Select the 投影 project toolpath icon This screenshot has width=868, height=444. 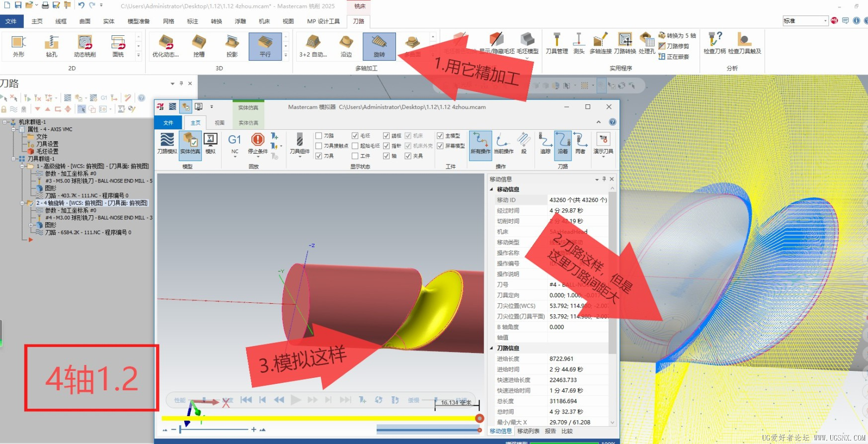click(x=232, y=47)
